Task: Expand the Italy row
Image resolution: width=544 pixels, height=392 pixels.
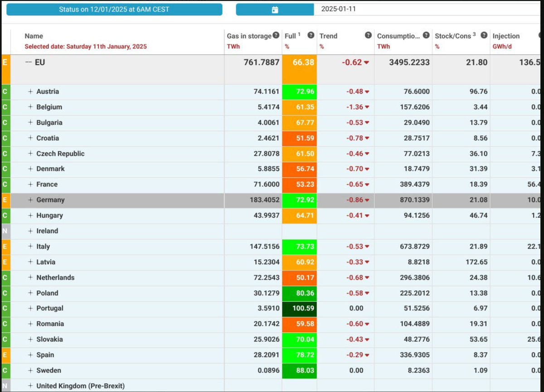Action: 31,247
